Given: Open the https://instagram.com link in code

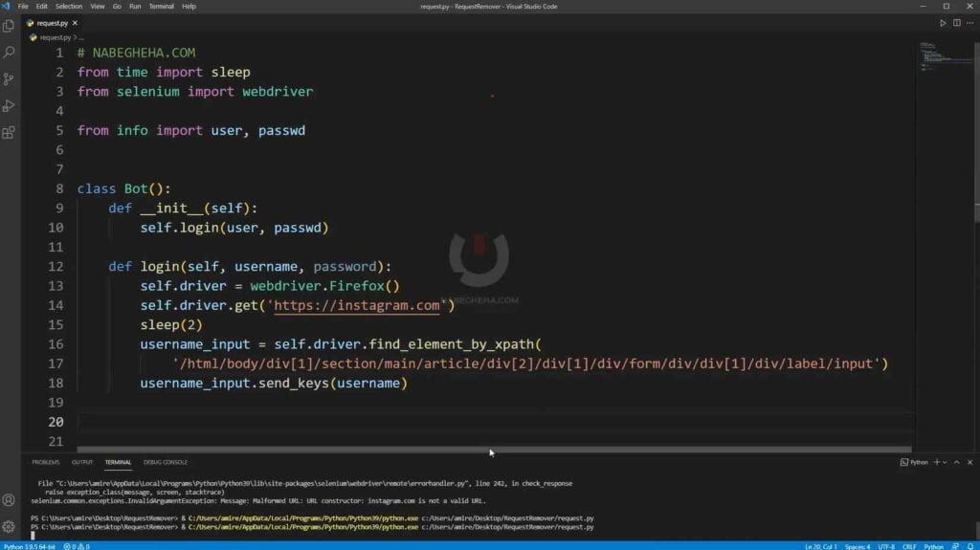Looking at the screenshot, I should (x=357, y=305).
